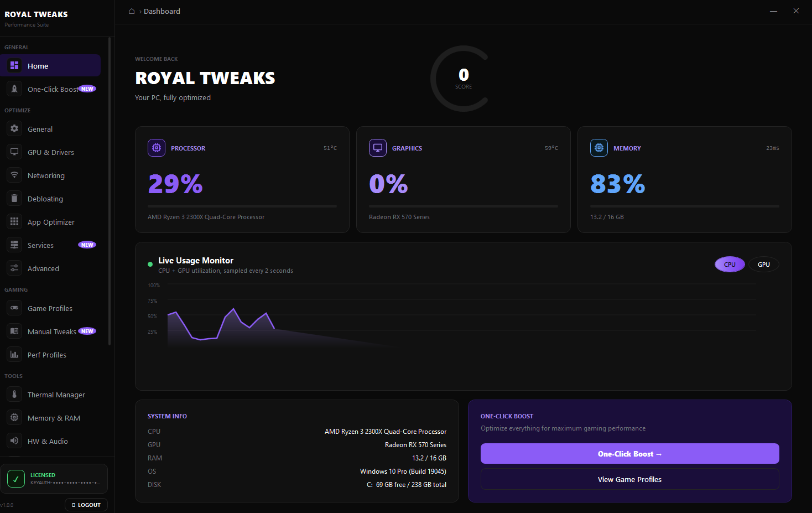
Task: Click the Memory usage progress bar
Action: pos(685,206)
